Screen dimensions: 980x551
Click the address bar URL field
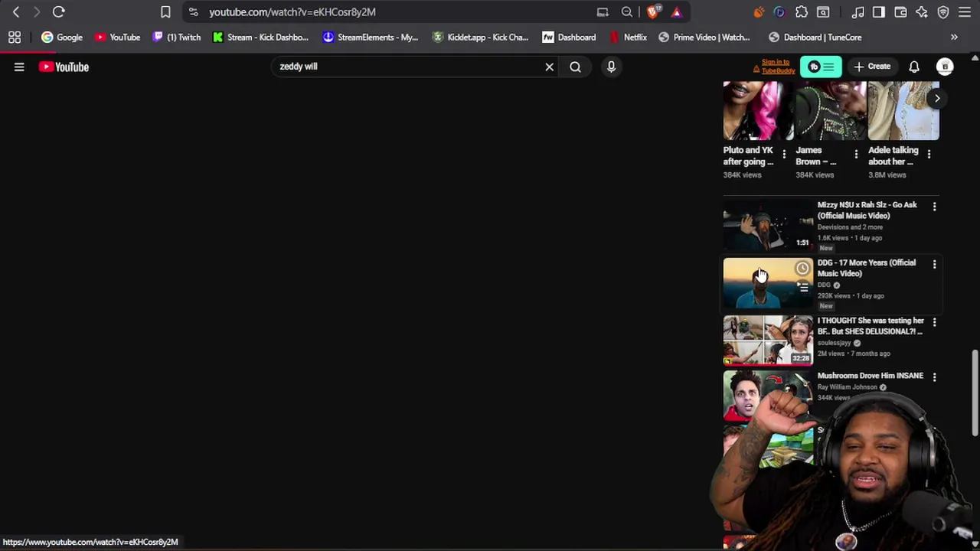click(x=398, y=12)
